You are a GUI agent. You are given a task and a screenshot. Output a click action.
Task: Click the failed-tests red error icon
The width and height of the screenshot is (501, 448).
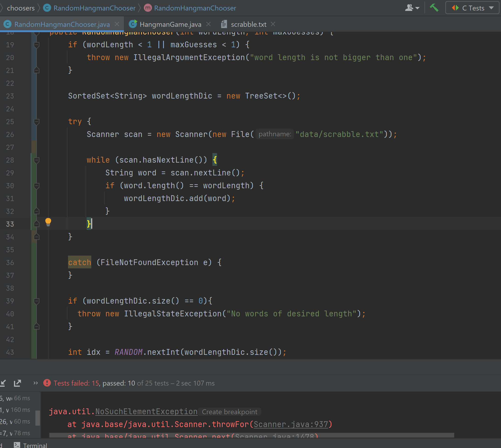tap(47, 383)
